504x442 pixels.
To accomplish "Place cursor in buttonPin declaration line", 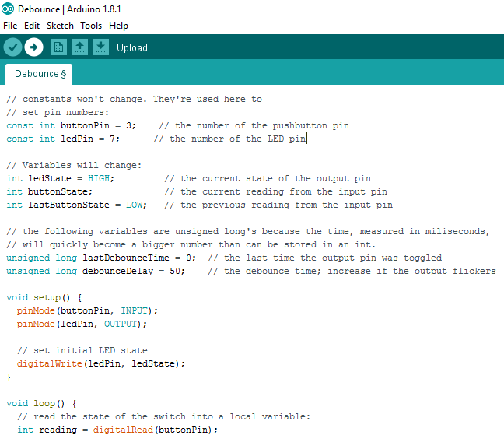I will [x=178, y=125].
